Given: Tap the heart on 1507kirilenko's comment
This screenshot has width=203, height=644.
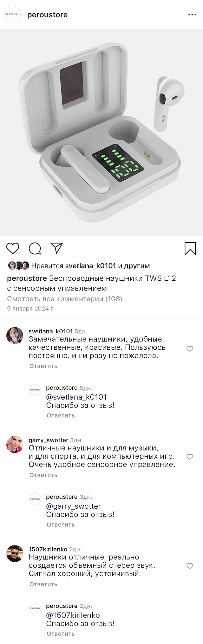Looking at the screenshot, I should coord(190,566).
